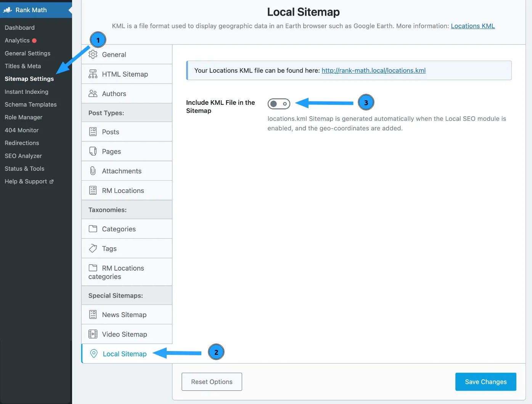Select the Posts tab
This screenshot has height=404, width=532.
(127, 132)
